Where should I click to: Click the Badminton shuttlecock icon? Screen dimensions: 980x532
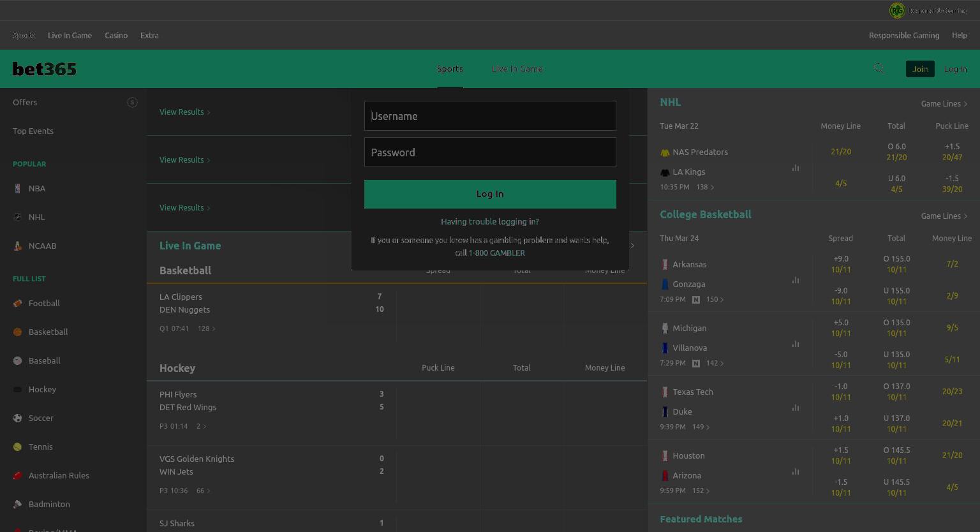coord(17,504)
